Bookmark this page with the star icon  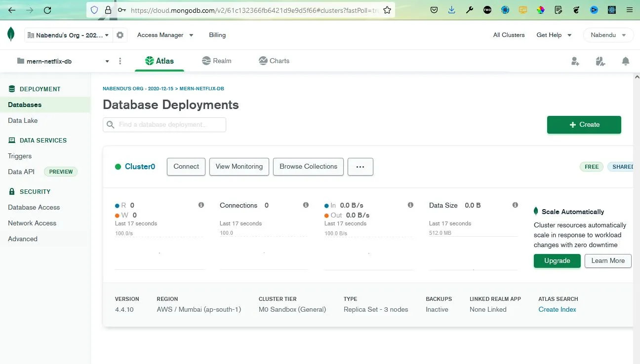[387, 10]
